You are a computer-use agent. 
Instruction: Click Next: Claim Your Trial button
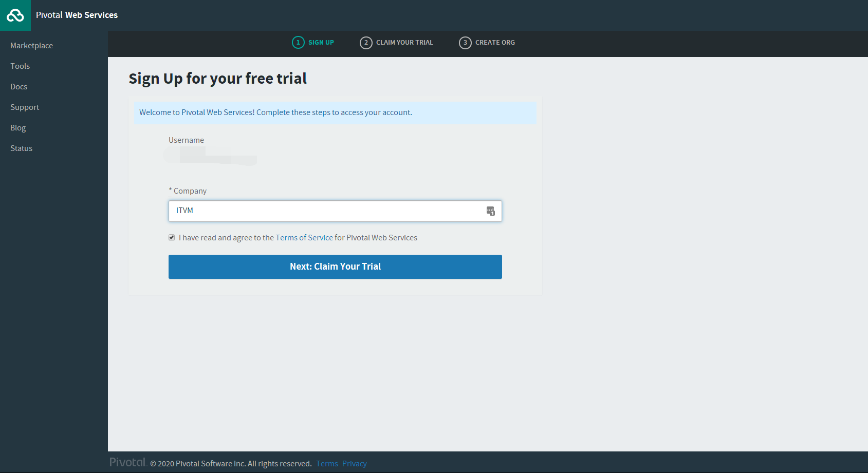[335, 267]
